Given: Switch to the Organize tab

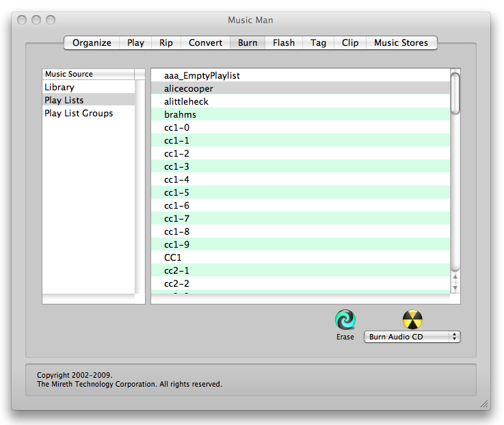Looking at the screenshot, I should [92, 42].
